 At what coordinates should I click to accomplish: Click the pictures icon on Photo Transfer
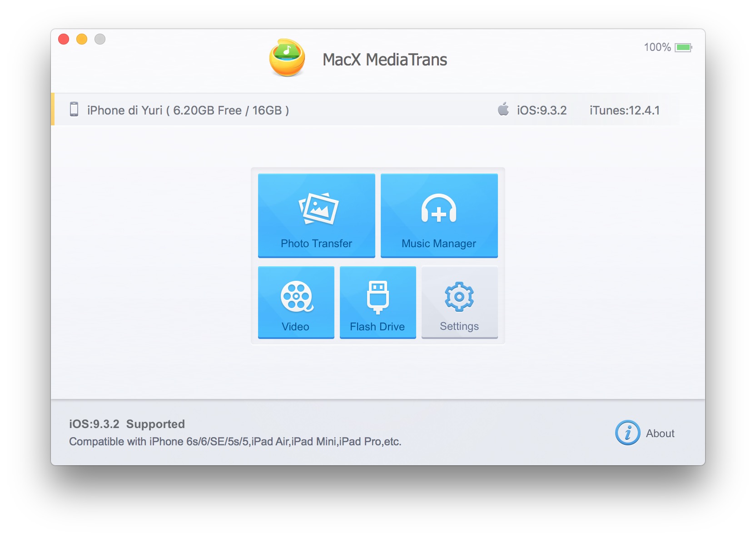pos(318,209)
